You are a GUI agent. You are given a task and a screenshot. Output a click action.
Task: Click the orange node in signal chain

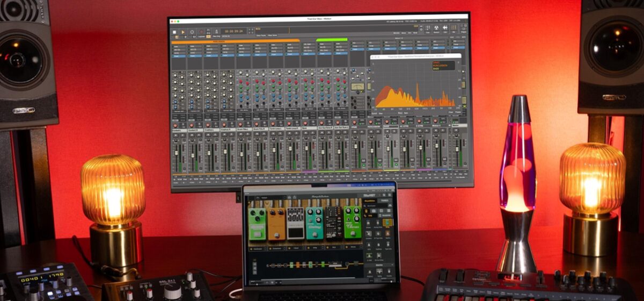point(298,264)
